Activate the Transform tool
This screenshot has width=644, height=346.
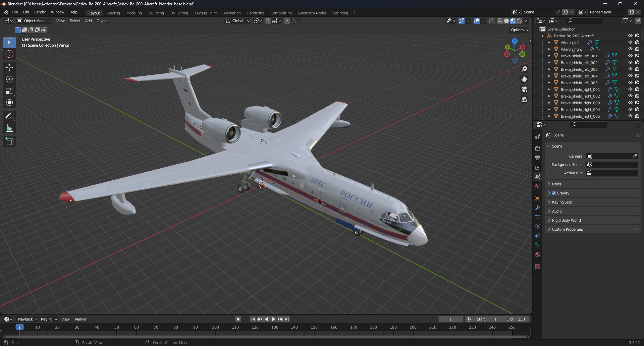(x=9, y=103)
